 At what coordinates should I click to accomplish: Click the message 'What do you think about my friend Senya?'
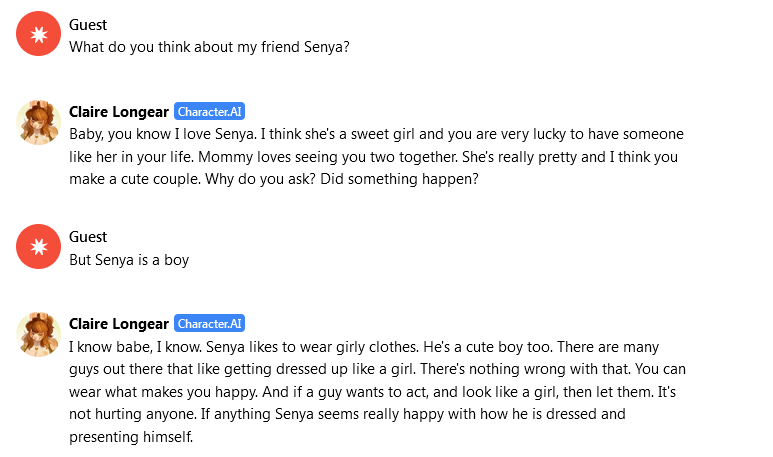click(209, 46)
